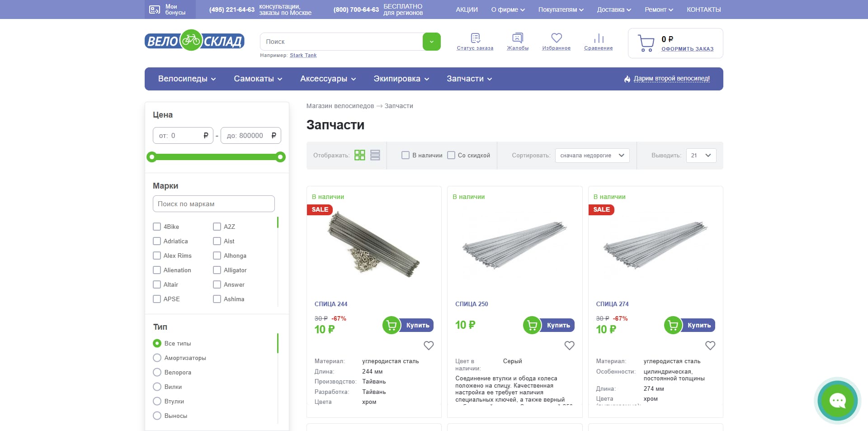This screenshot has height=431, width=868.
Task: Tick the Alligator brand checkbox
Action: (x=217, y=270)
